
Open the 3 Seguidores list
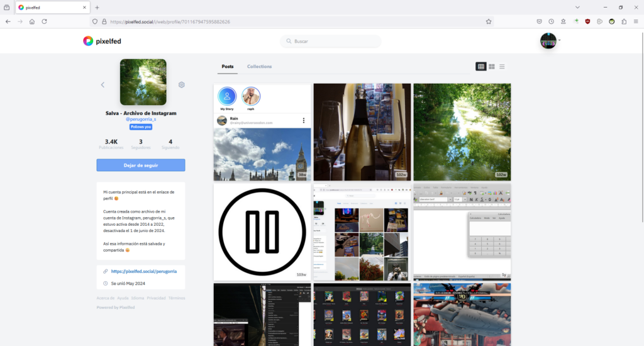(141, 144)
